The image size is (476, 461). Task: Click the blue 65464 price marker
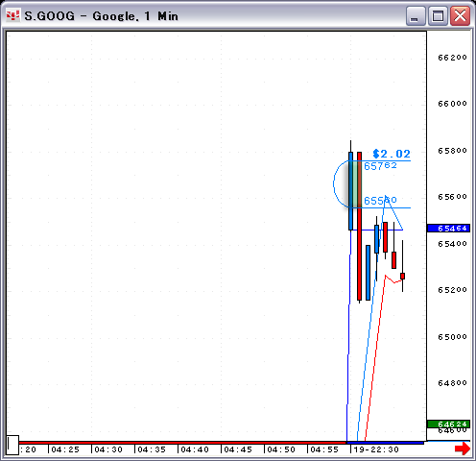(448, 229)
